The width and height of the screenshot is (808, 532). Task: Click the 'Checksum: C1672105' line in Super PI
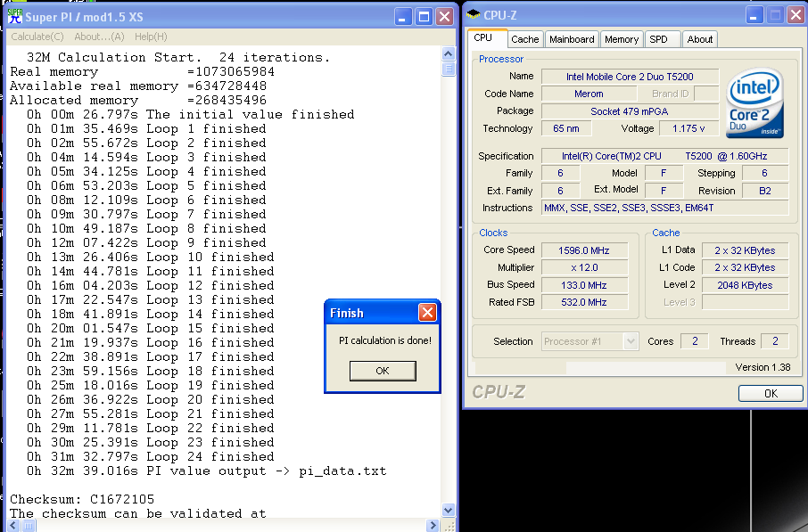[82, 499]
